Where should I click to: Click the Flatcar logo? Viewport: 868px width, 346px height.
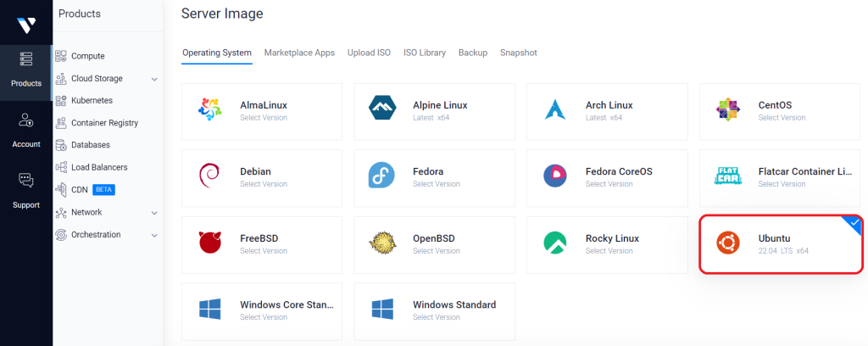coord(727,176)
